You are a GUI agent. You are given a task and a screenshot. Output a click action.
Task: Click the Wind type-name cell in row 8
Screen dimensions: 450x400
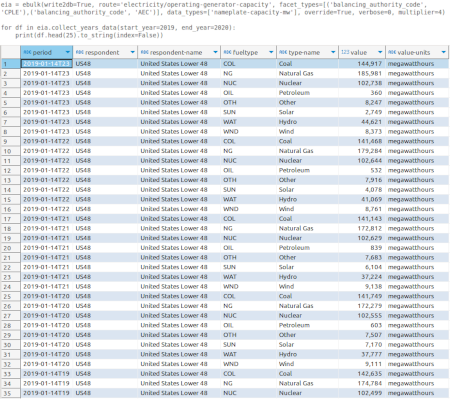(x=308, y=131)
